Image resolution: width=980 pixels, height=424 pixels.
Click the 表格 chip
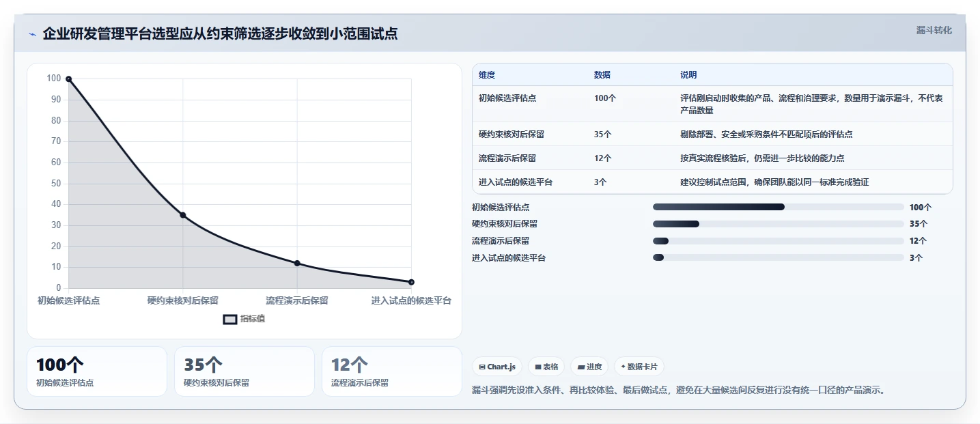point(546,367)
